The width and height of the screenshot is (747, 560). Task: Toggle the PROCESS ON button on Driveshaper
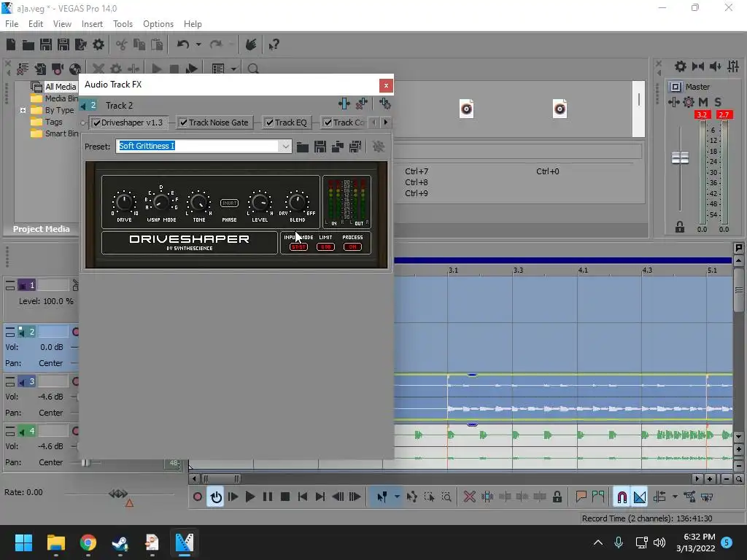352,246
